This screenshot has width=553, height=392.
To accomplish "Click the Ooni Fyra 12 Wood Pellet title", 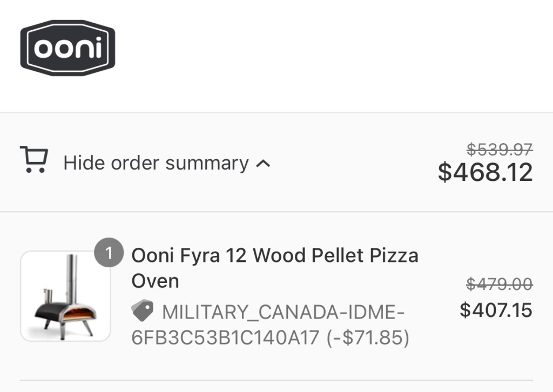I will 274,255.
